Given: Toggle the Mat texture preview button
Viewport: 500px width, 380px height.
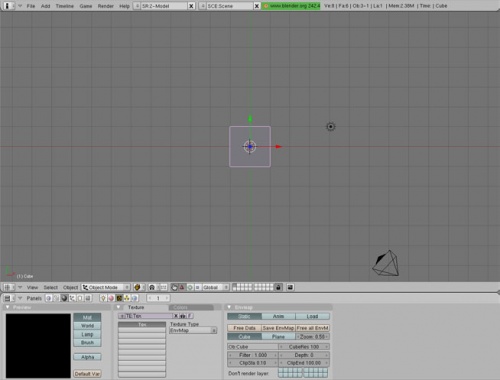Looking at the screenshot, I should point(87,317).
